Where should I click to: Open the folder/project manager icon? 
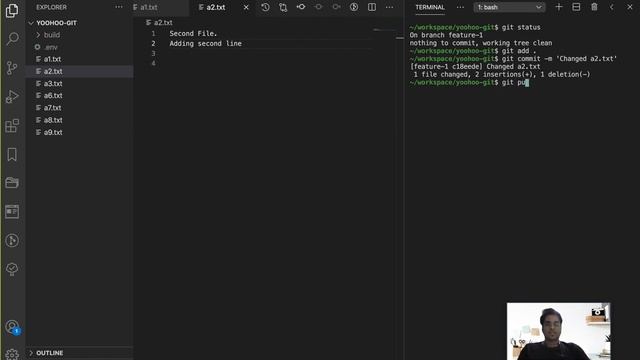12,183
